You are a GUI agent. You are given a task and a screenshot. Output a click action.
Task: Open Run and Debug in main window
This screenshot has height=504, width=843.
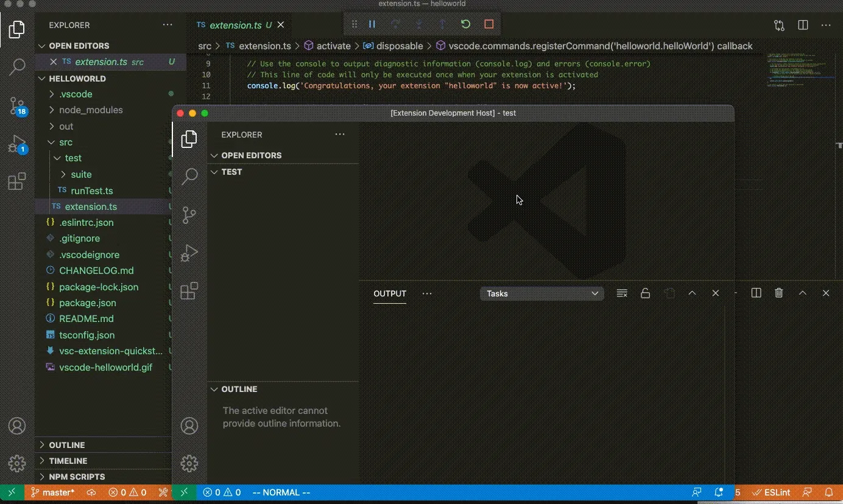tap(17, 144)
